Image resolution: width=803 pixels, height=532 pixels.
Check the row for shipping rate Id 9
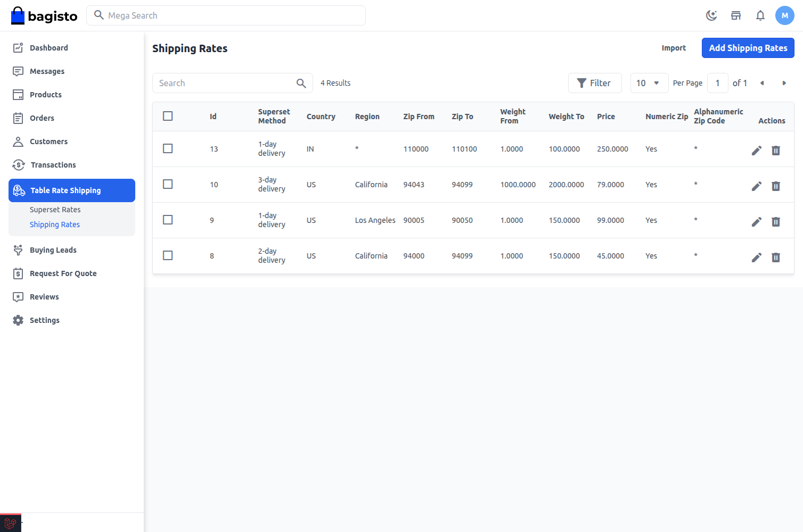tap(168, 219)
